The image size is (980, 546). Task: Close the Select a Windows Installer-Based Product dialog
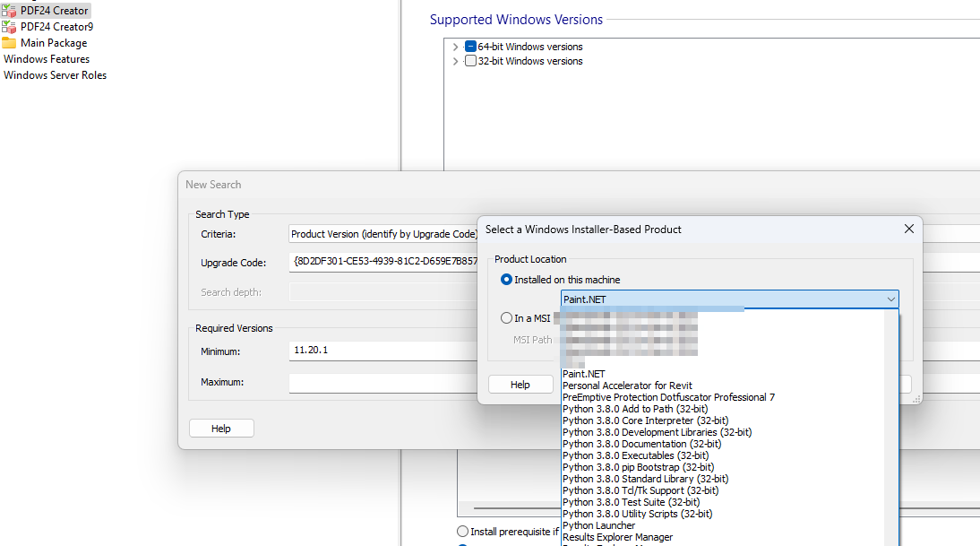click(908, 229)
